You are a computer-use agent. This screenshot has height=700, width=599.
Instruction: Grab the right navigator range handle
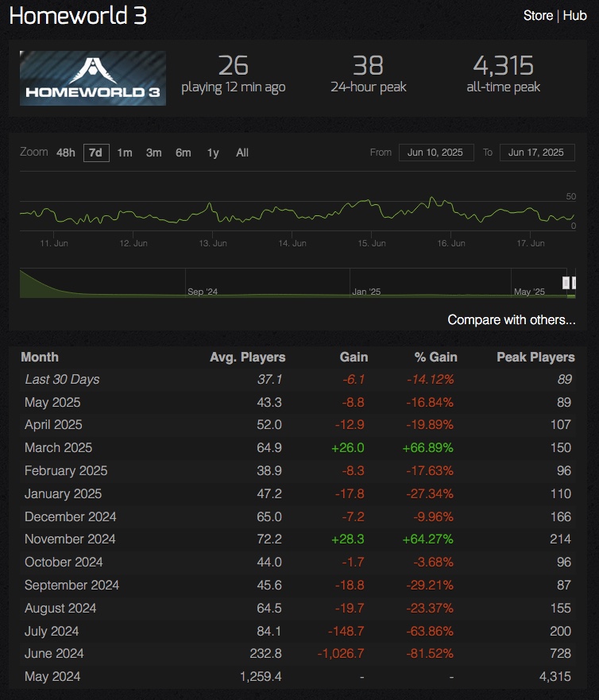tap(574, 283)
